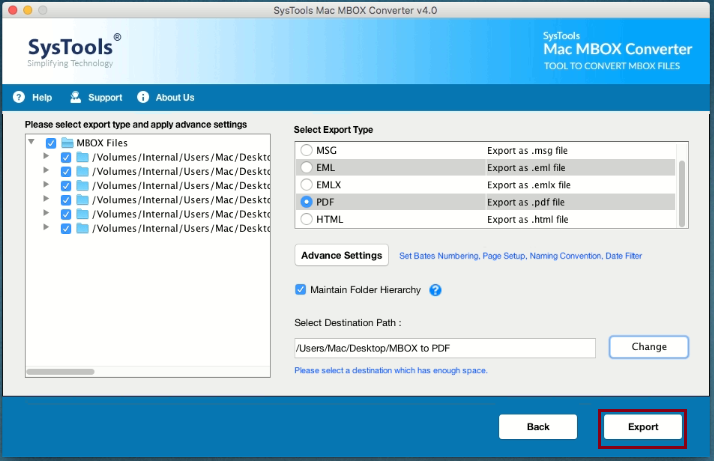This screenshot has height=461, width=714.
Task: Click the export type list vertical scrollbar
Action: pyautogui.click(x=682, y=193)
